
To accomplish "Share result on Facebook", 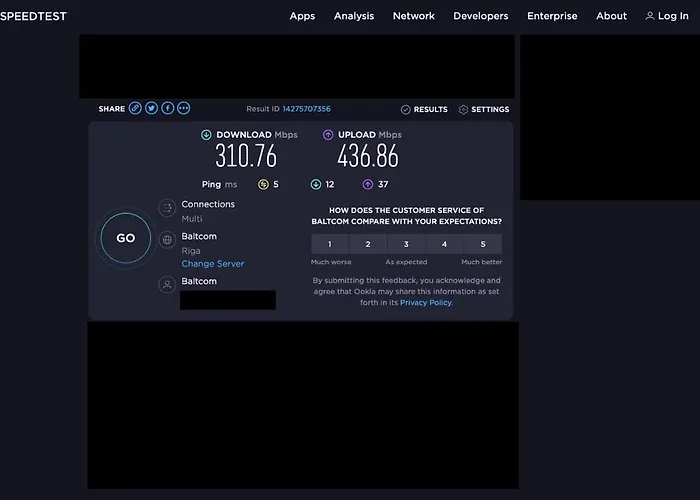I will coord(167,109).
